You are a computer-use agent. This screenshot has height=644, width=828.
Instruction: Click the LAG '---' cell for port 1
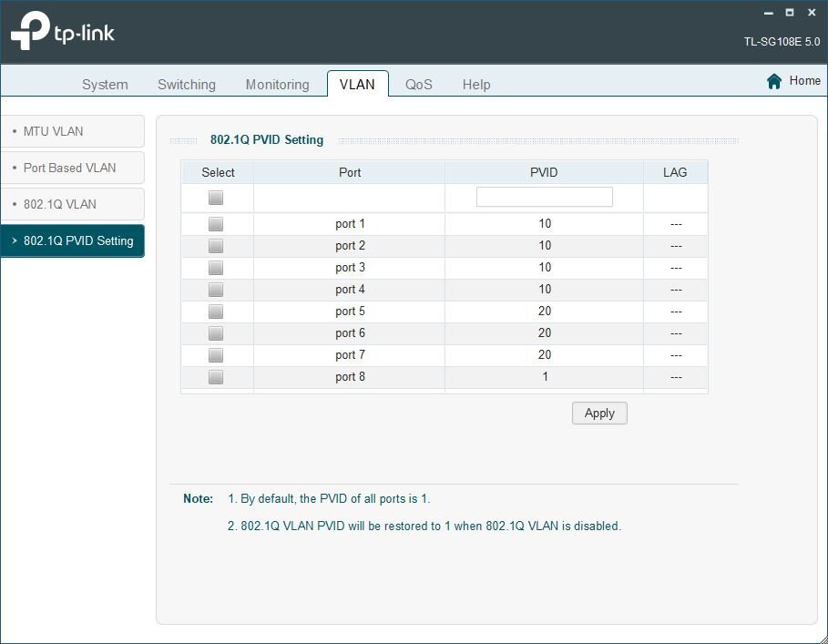coord(676,224)
